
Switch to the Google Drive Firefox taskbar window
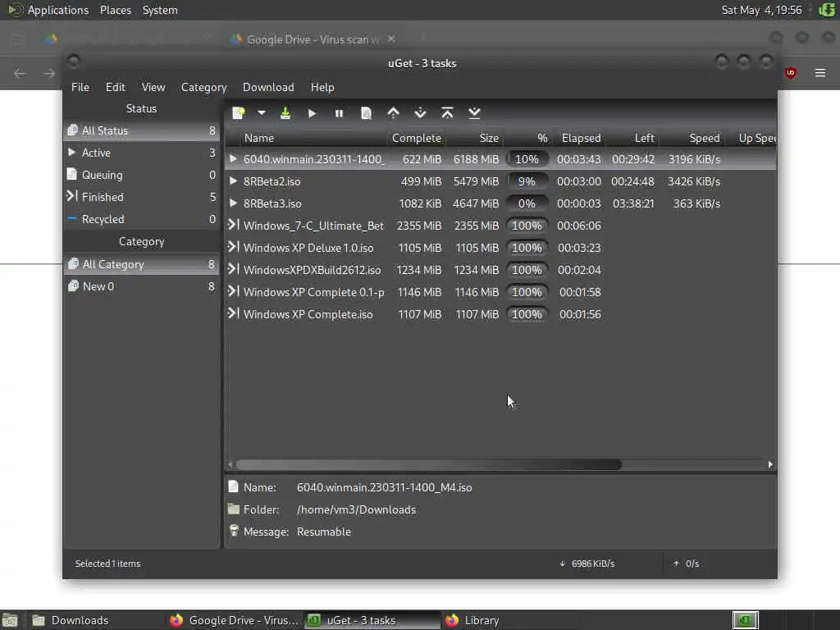(x=235, y=620)
